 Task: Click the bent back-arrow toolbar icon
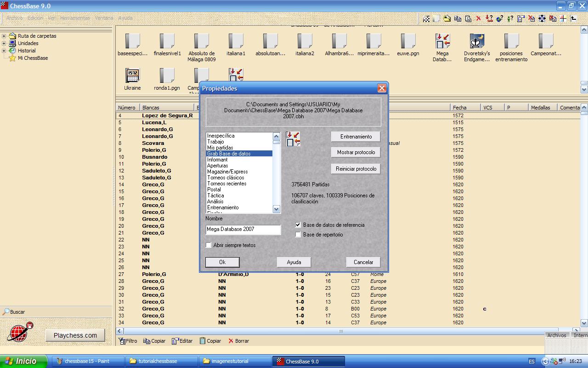tap(574, 19)
